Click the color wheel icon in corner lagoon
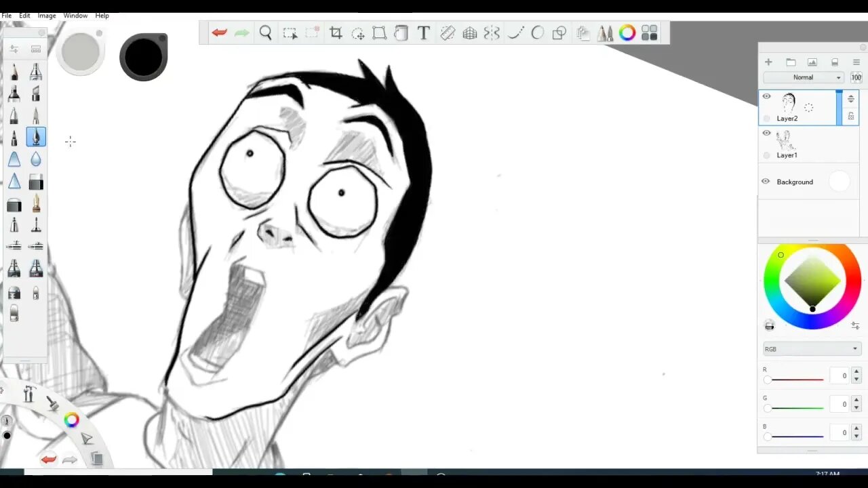868x488 pixels. (x=71, y=420)
